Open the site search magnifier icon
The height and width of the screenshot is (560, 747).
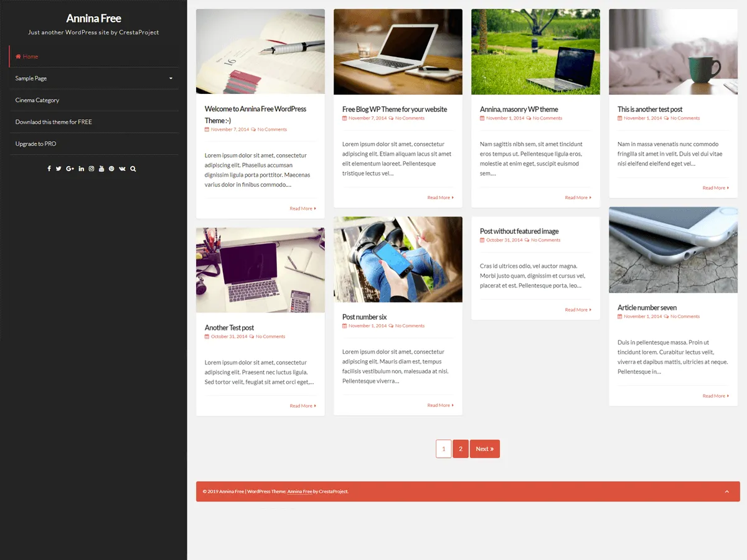[133, 168]
